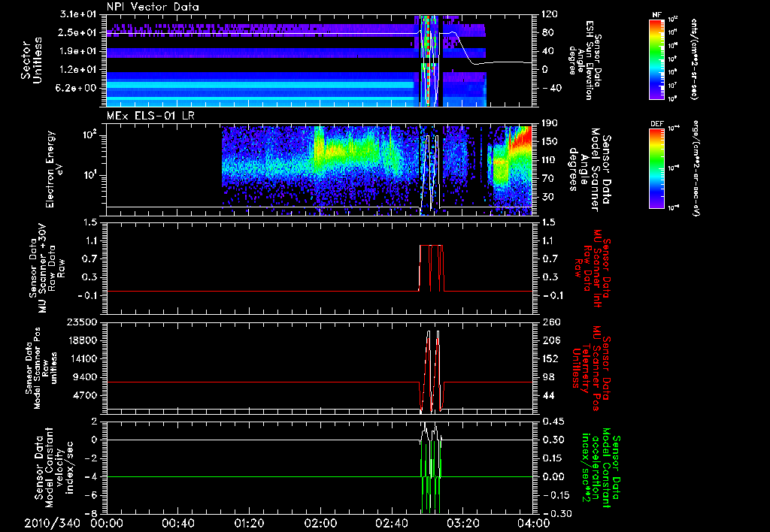Select the 'NPI Vector Data' panel title
Image resolution: width=770 pixels, height=532 pixels.
[x=153, y=7]
